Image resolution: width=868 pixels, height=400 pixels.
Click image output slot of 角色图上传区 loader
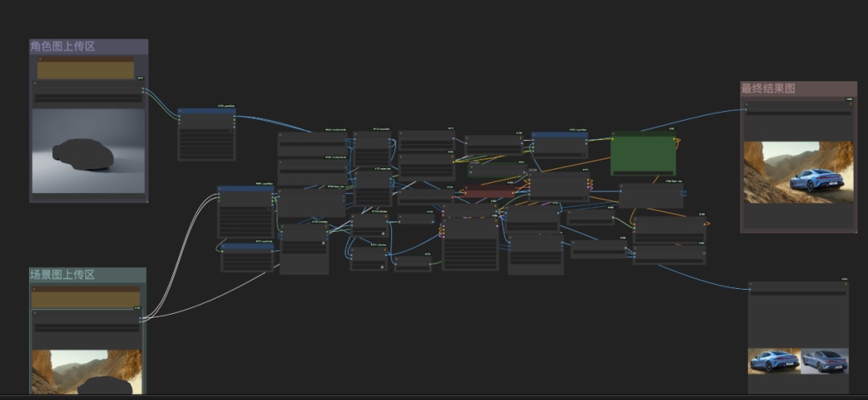(x=143, y=89)
